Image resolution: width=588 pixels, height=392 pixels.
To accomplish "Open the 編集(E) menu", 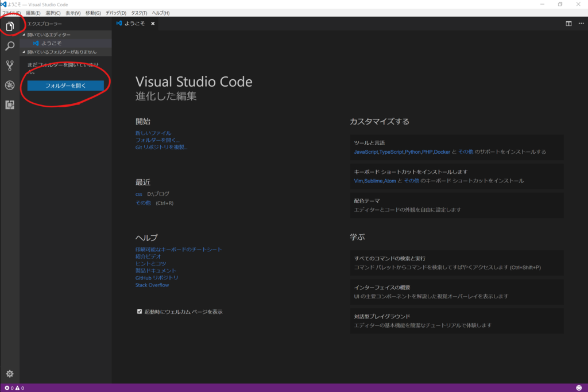I will 33,13.
